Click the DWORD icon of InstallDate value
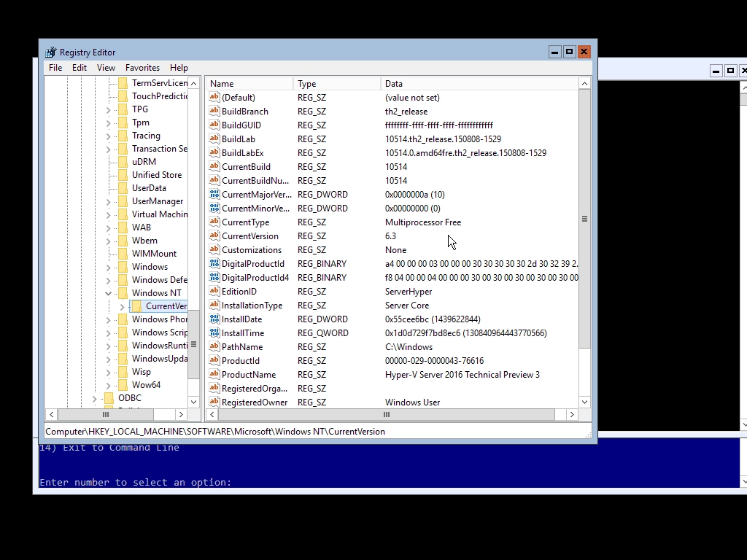 pyautogui.click(x=214, y=319)
